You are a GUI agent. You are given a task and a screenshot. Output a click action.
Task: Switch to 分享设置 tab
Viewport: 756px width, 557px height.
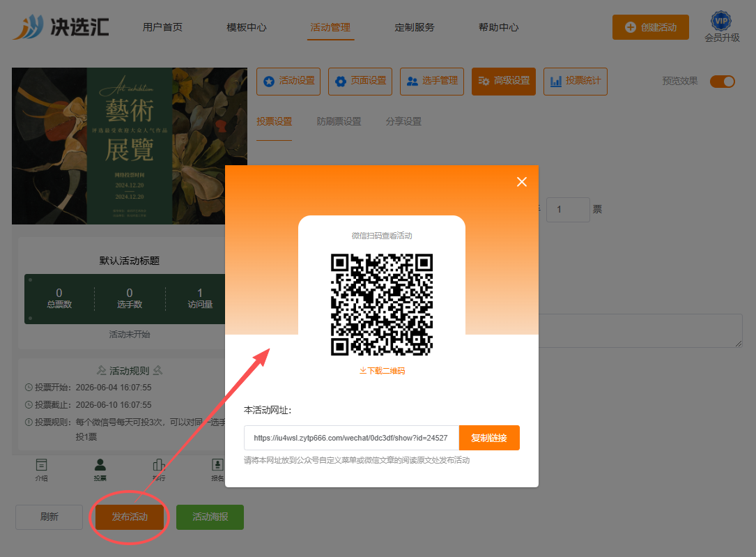point(403,121)
